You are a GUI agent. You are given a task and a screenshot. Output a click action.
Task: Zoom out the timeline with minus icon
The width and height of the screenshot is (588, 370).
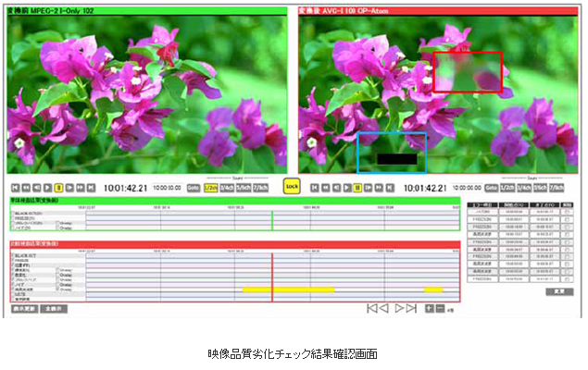coord(440,308)
